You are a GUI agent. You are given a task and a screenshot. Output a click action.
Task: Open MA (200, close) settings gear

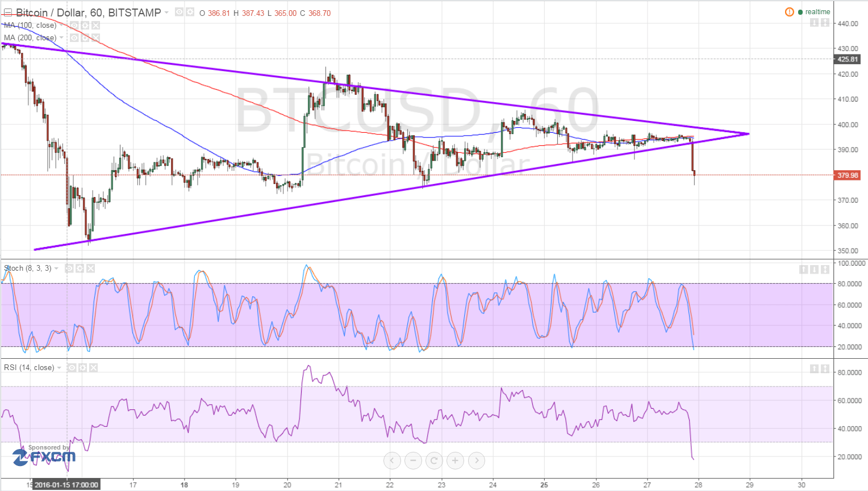(85, 37)
